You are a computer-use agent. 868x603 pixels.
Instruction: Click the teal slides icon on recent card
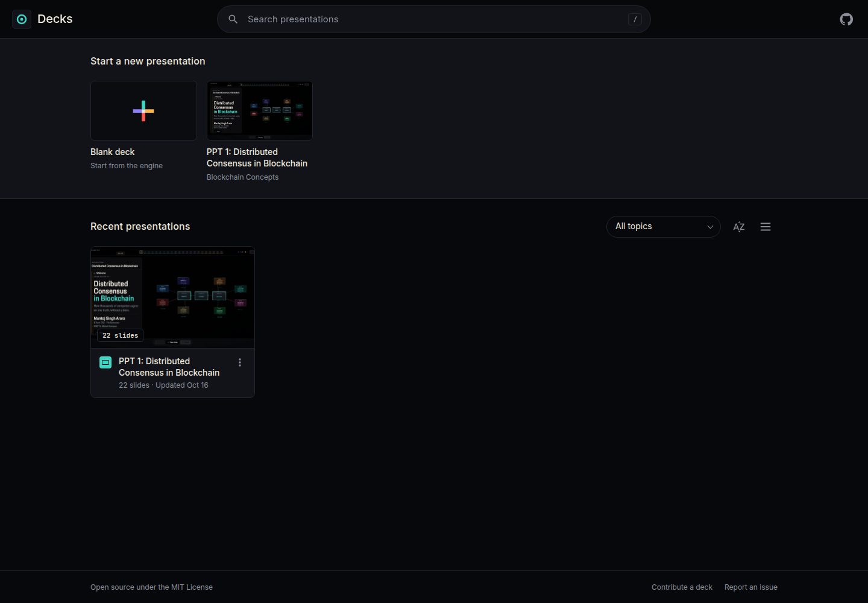[x=105, y=362]
